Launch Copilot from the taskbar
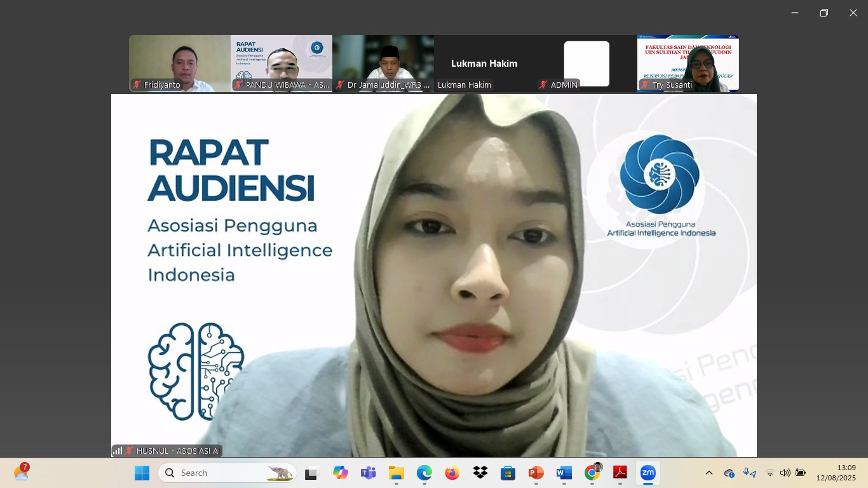868x488 pixels. [x=341, y=473]
